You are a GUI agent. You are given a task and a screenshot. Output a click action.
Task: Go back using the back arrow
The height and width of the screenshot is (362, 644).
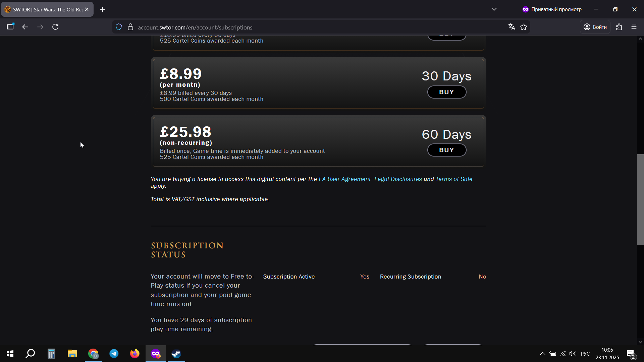[25, 27]
